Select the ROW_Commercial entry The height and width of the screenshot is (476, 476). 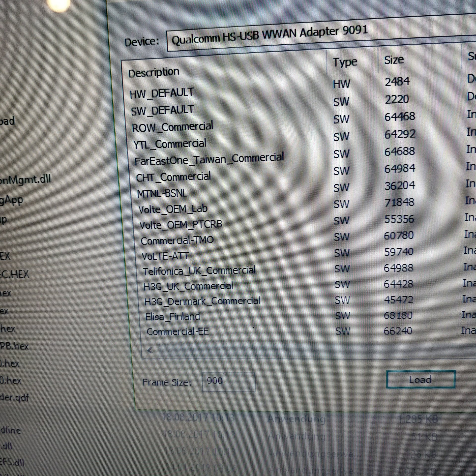point(173,127)
